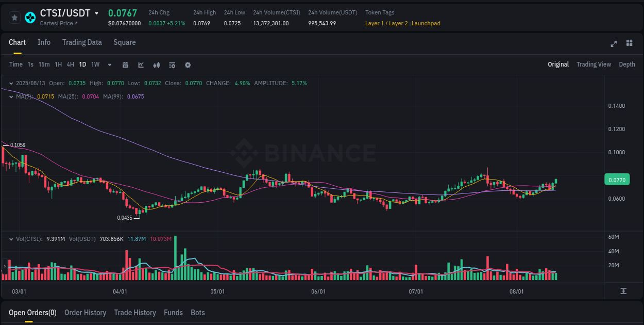Collapse the moving averages legend chevron
This screenshot has width=644, height=325.
(x=10, y=96)
